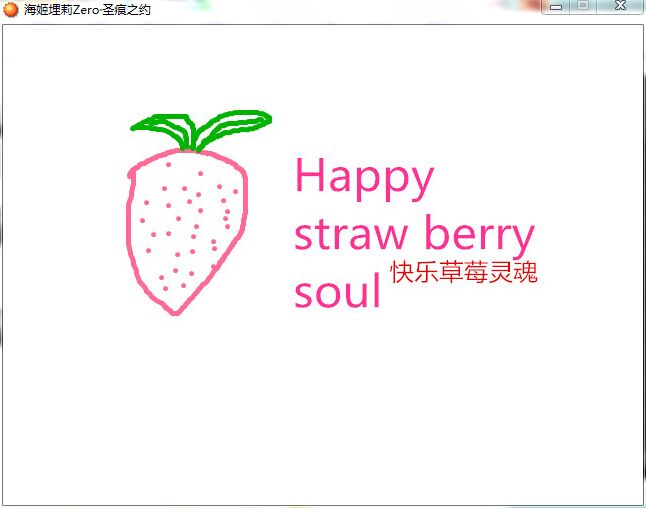Click the pink strawberry body drawing

click(x=187, y=232)
